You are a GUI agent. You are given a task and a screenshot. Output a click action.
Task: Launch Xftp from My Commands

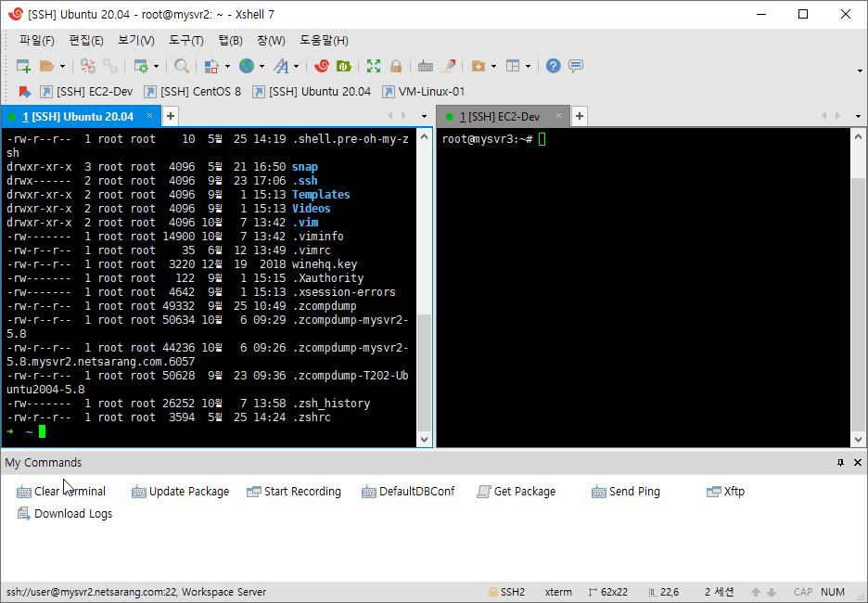point(726,491)
